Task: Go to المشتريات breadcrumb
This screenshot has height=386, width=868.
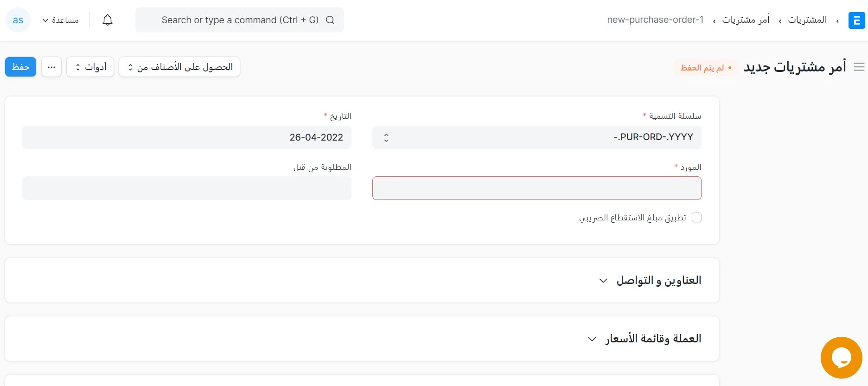Action: (807, 20)
